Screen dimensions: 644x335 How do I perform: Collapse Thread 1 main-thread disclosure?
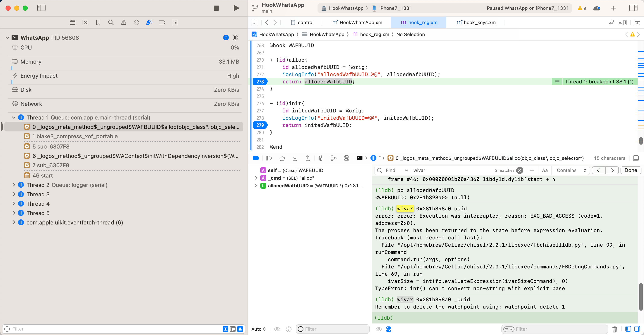click(x=14, y=117)
